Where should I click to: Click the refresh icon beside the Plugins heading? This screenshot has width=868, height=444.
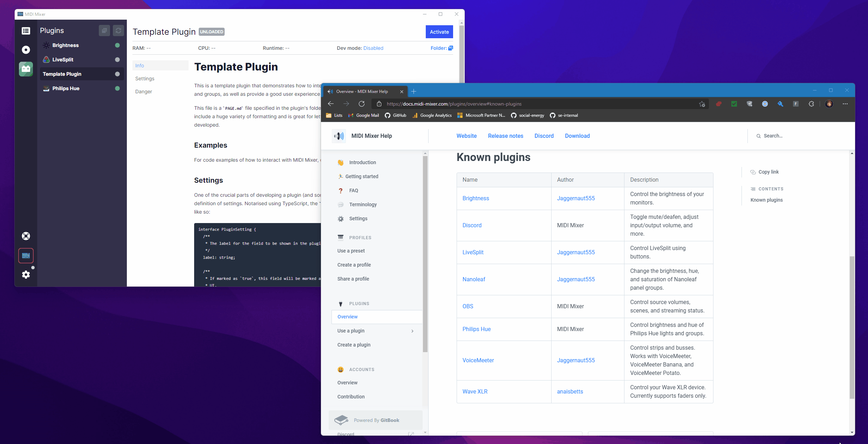[118, 31]
